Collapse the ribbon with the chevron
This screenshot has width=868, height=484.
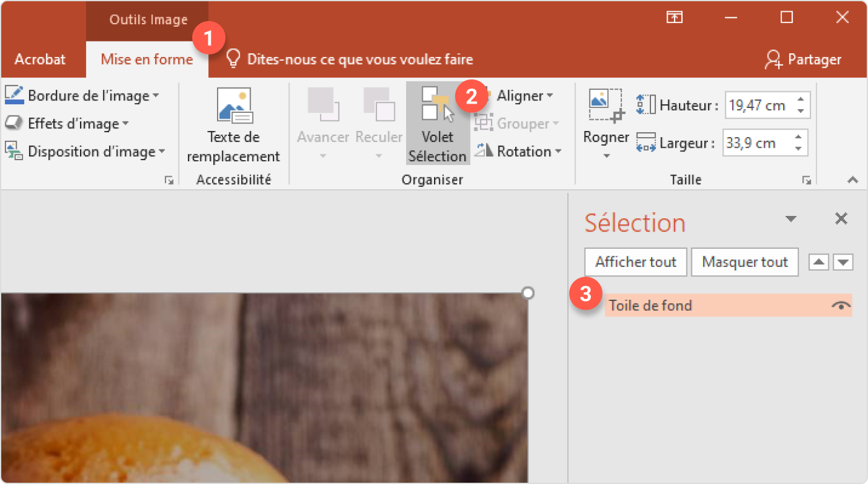coord(853,180)
